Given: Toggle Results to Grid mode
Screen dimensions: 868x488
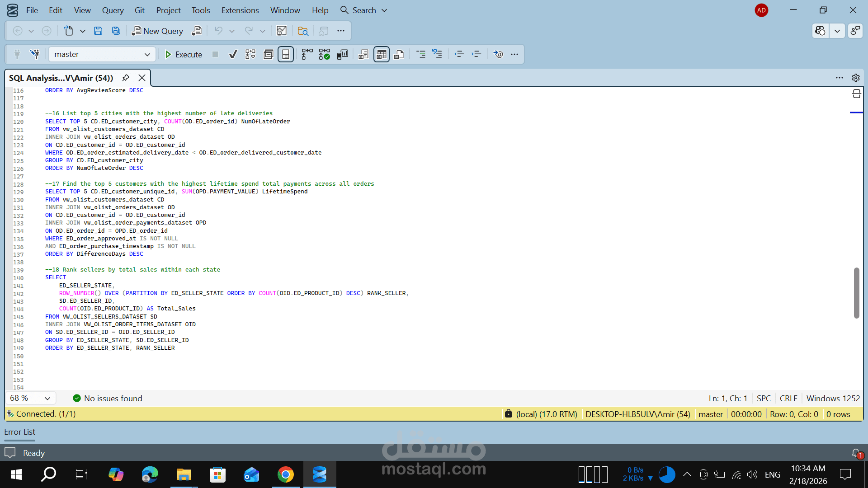Looking at the screenshot, I should tap(381, 54).
